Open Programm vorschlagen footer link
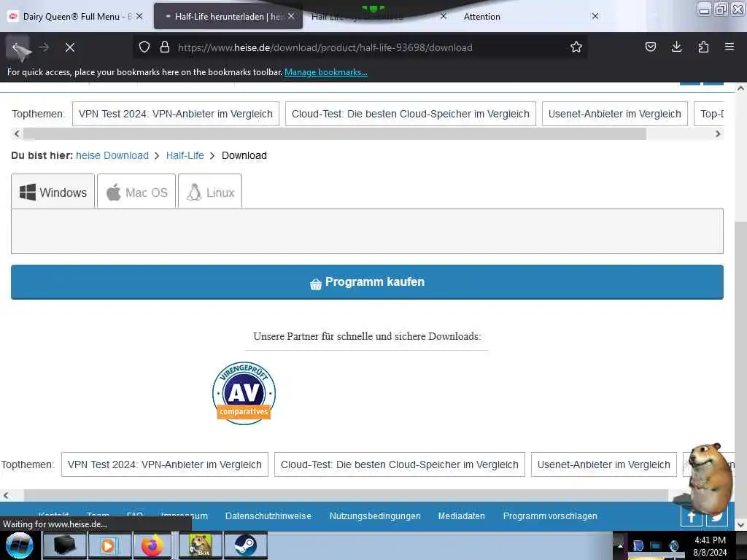The width and height of the screenshot is (747, 560). (x=550, y=516)
